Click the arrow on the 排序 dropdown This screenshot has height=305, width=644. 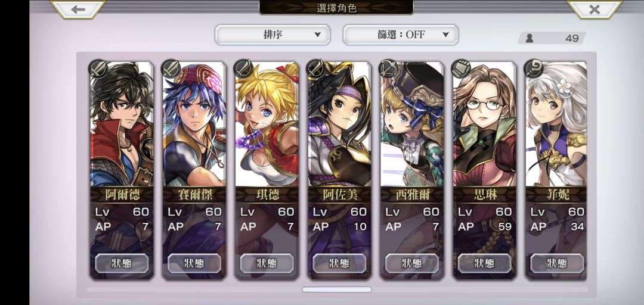point(317,35)
